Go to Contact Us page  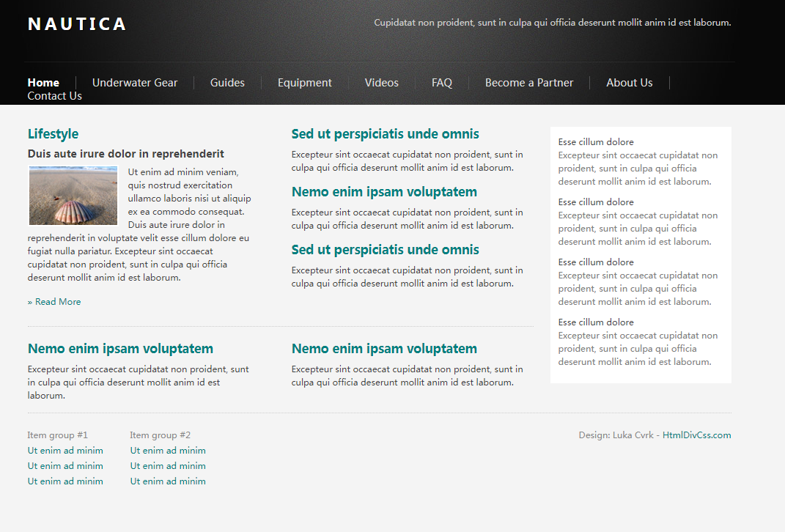54,96
